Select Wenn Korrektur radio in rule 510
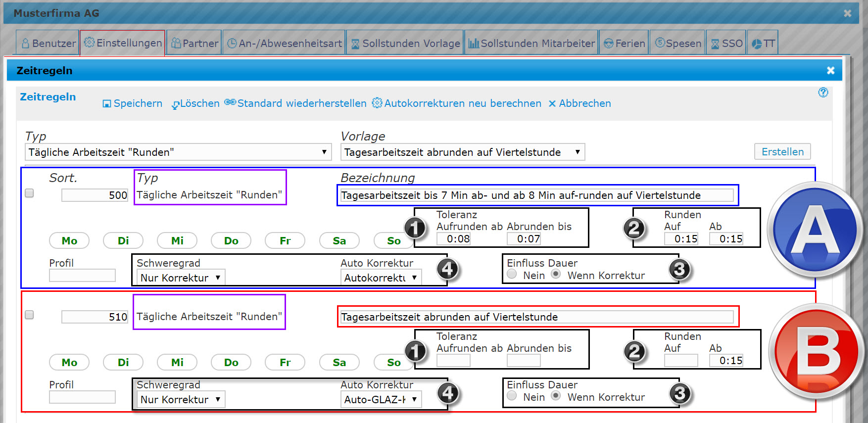This screenshot has height=423, width=868. point(556,396)
